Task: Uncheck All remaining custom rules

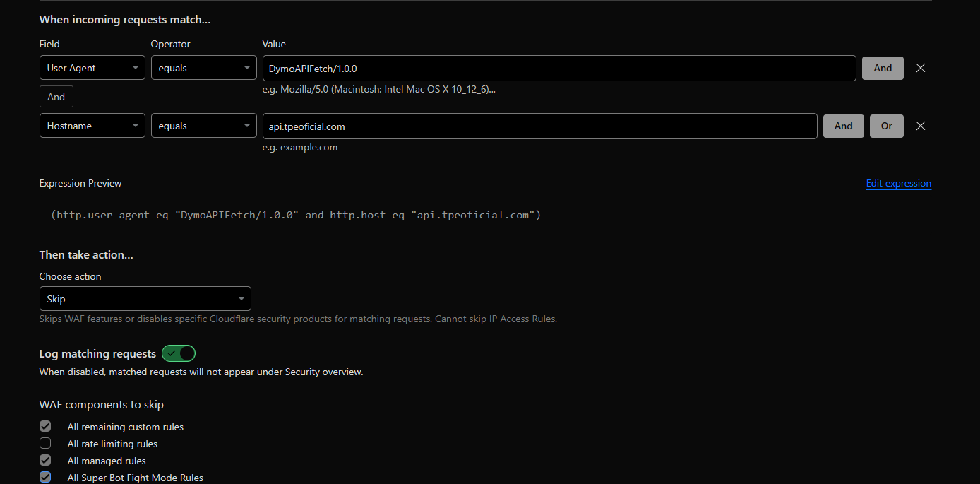Action: [x=45, y=427]
